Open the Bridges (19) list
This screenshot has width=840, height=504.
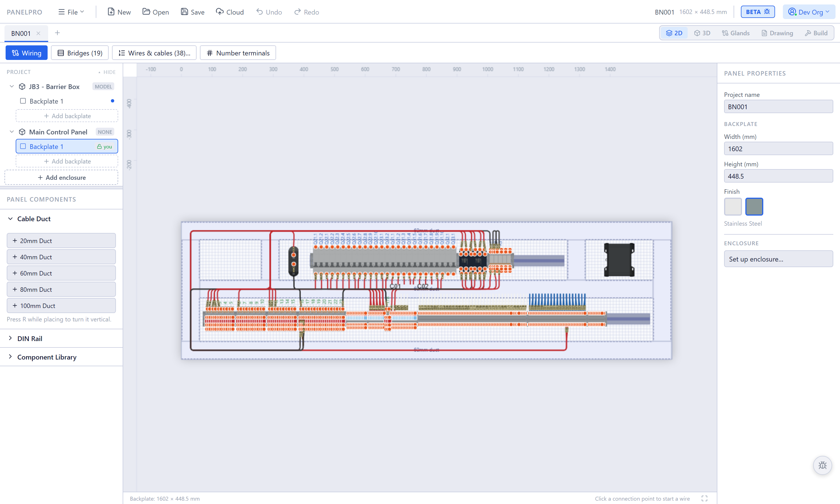tap(80, 53)
